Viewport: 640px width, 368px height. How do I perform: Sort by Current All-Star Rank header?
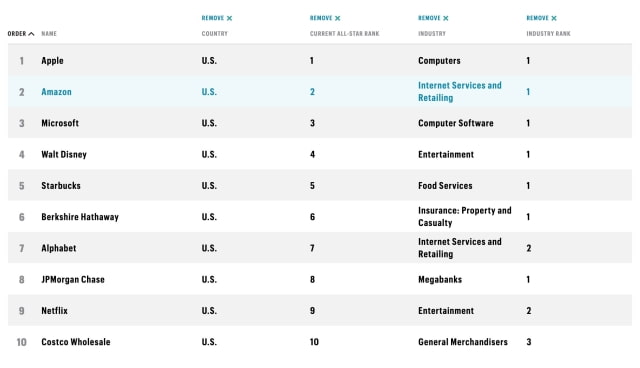(344, 33)
